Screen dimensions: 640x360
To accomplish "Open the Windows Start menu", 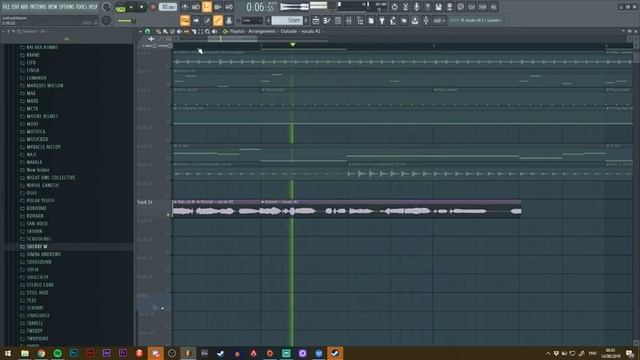I will point(8,353).
